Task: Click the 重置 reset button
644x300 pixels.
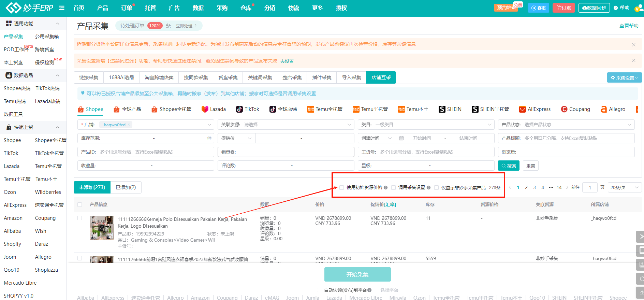Action: tap(530, 166)
